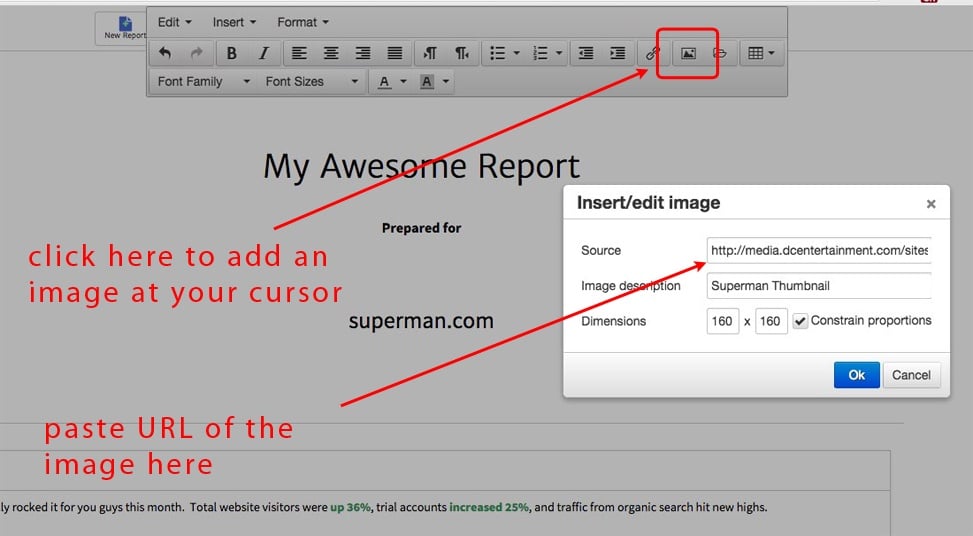The height and width of the screenshot is (536, 973).
Task: Open the text color picker arrow
Action: pos(403,82)
